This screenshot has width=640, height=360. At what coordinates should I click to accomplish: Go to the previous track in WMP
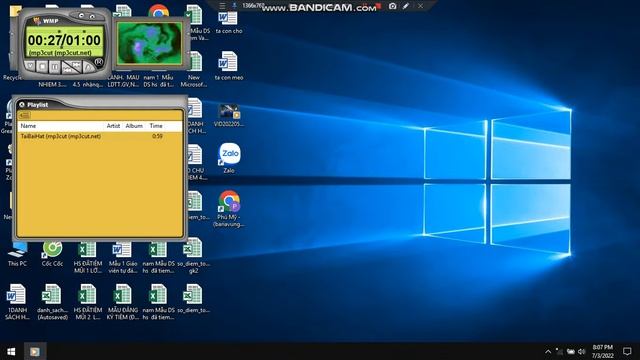[x=67, y=70]
